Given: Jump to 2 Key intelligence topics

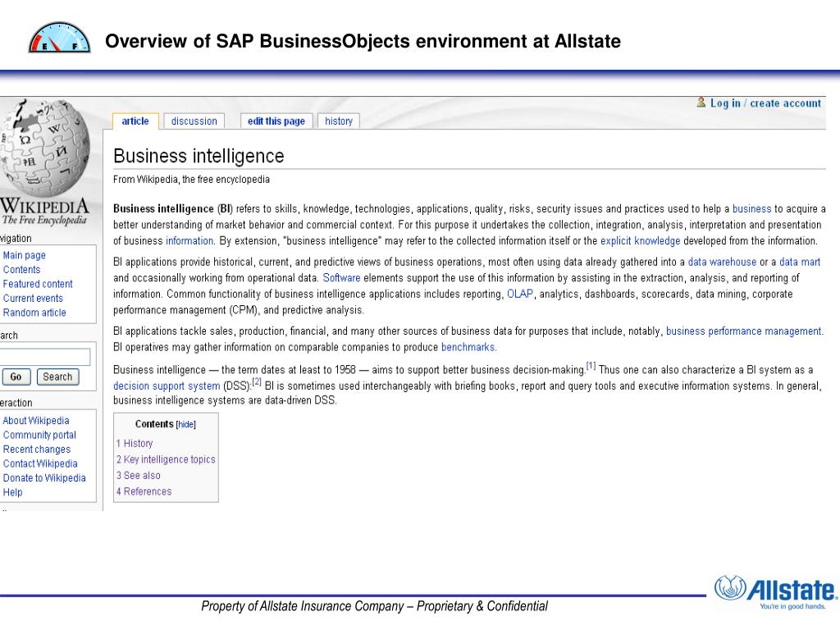Looking at the screenshot, I should 166,459.
